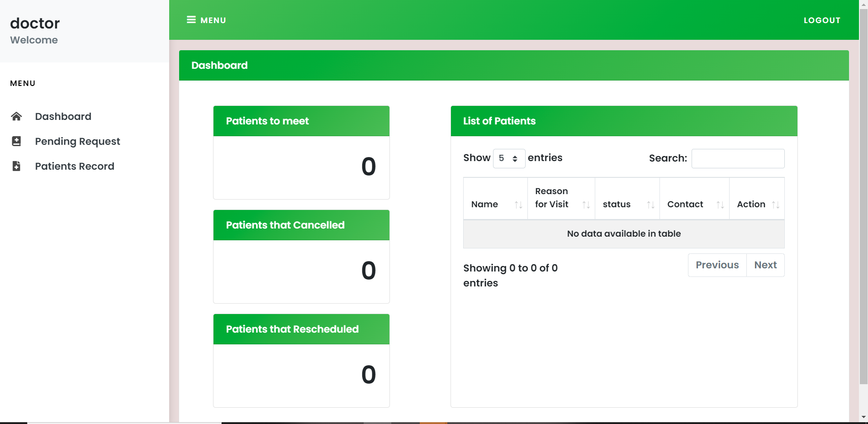This screenshot has height=424, width=868.
Task: Click the Pending Request sidebar icon
Action: coord(16,142)
